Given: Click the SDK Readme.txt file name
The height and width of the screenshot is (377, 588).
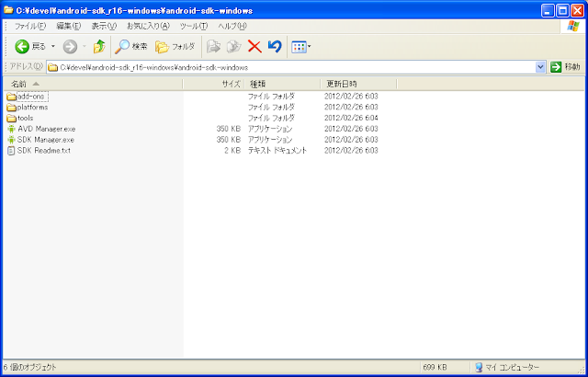Looking at the screenshot, I should point(44,151).
